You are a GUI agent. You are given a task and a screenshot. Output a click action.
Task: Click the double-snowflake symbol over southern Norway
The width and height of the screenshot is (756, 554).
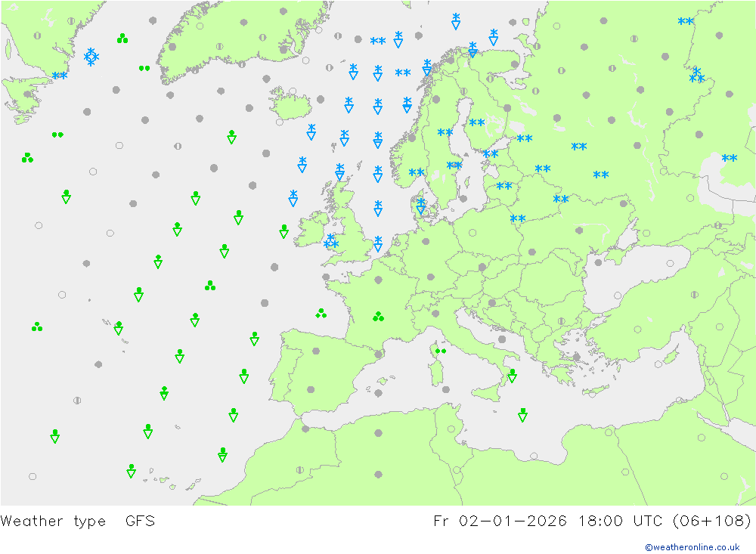tap(417, 172)
